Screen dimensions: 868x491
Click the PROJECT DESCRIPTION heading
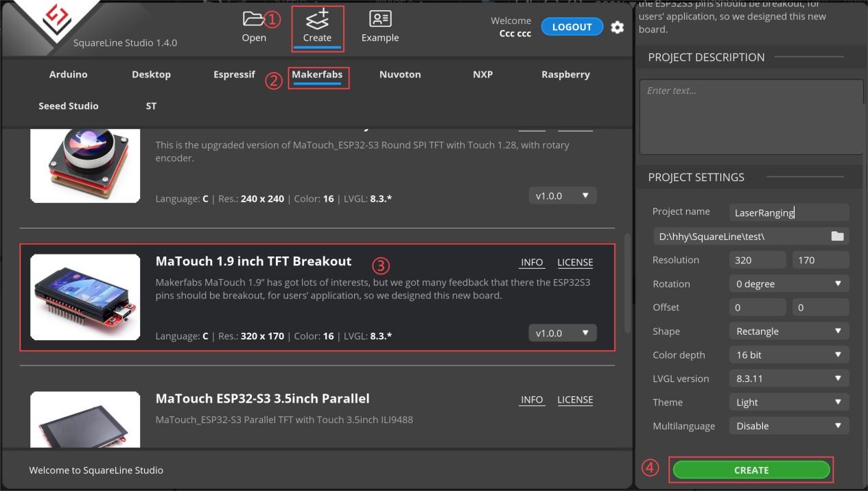[x=706, y=58]
